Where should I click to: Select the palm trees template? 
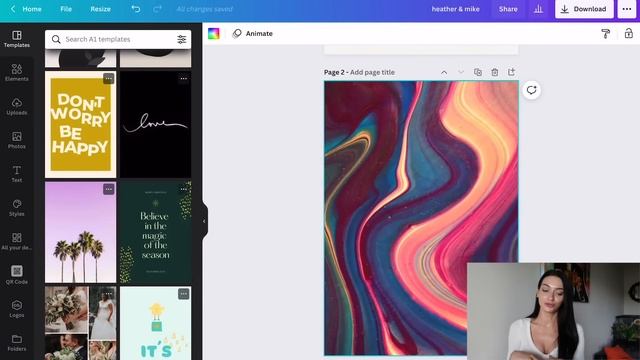click(x=80, y=232)
